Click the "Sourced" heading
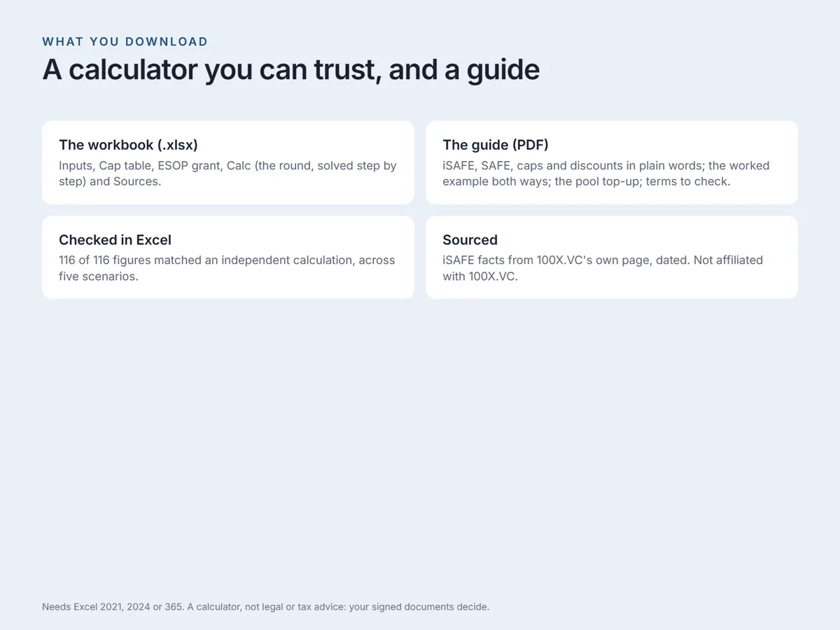Viewport: 840px width, 630px height. [470, 240]
